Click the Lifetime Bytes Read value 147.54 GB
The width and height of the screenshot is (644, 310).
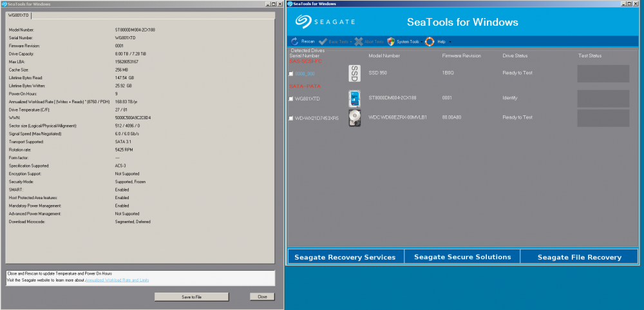click(124, 78)
